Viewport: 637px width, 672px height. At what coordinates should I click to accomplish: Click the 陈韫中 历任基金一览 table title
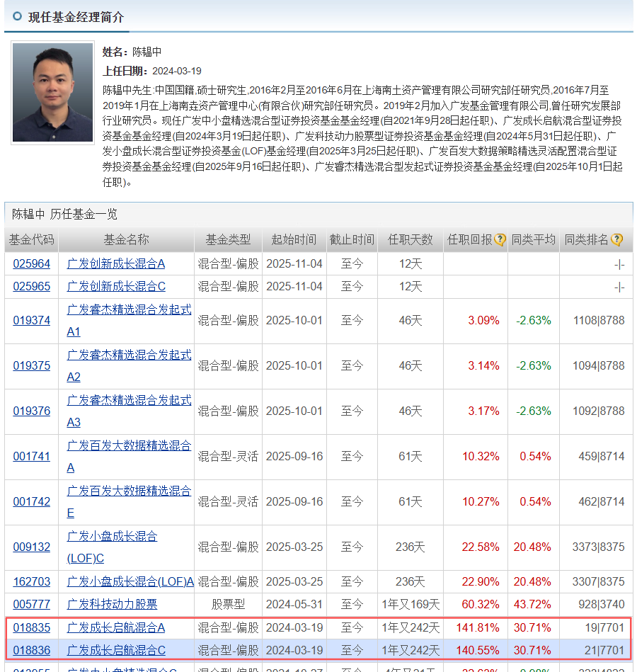point(64,214)
